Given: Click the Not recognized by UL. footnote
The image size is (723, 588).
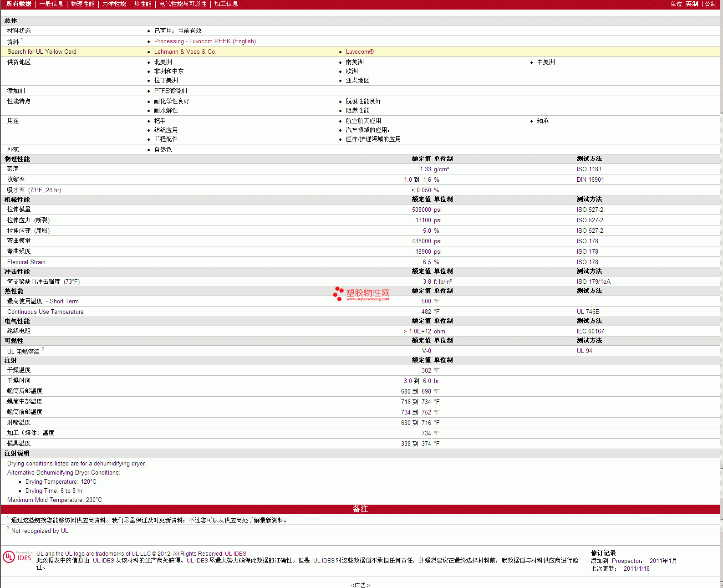Looking at the screenshot, I should click(40, 531).
